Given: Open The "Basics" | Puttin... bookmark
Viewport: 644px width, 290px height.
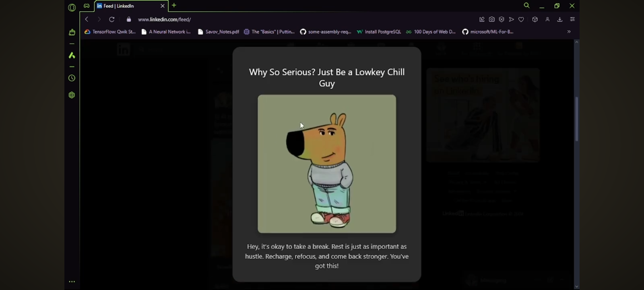Looking at the screenshot, I should (269, 32).
